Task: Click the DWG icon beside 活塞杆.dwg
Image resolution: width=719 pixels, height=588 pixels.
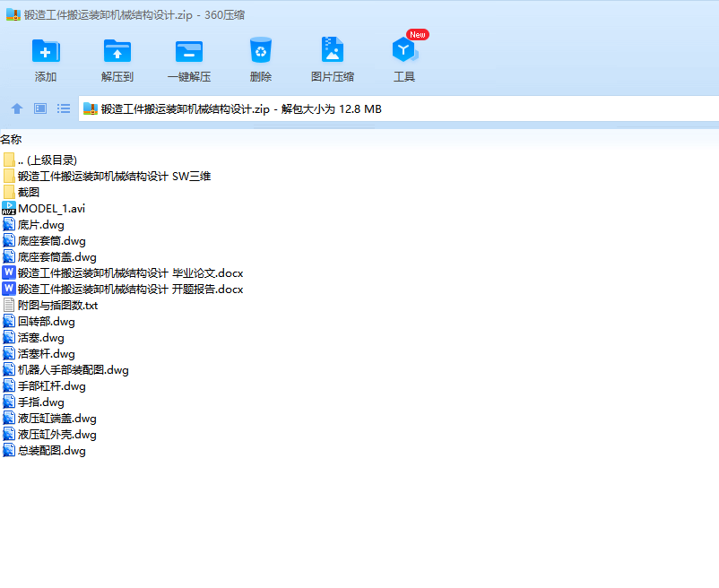Action: [x=9, y=353]
